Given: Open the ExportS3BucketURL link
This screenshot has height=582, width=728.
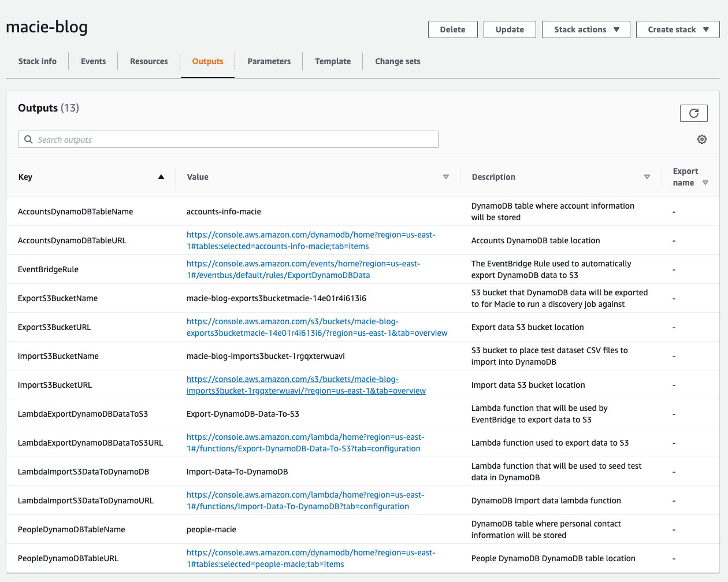Looking at the screenshot, I should [317, 327].
